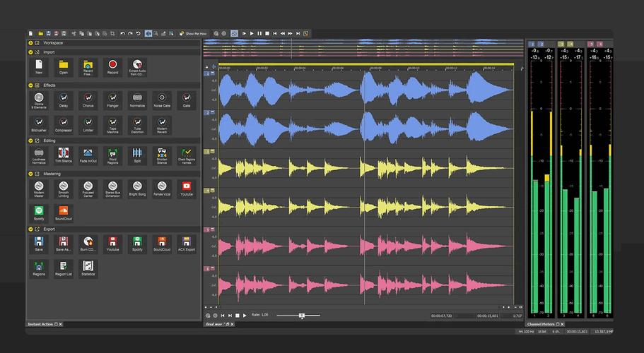The image size is (644, 353).
Task: Switch to the final.wav tab
Action: point(213,324)
